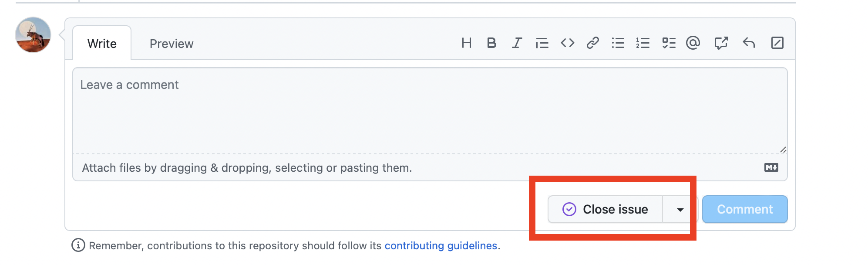
Task: Insert a bulleted list
Action: tap(618, 43)
